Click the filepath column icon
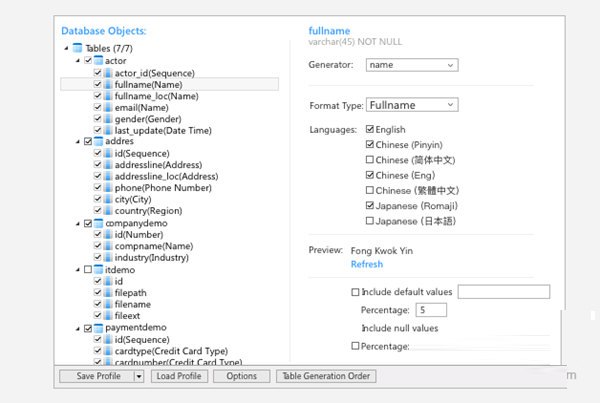 click(108, 292)
